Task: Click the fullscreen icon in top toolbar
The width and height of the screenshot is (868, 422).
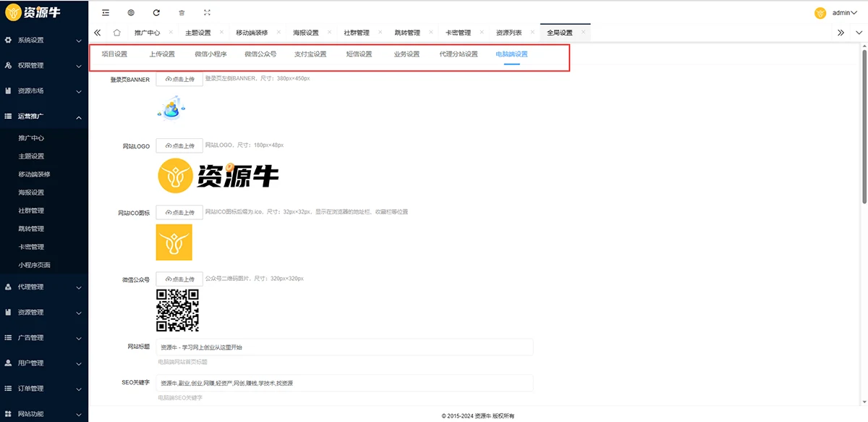Action: [208, 12]
